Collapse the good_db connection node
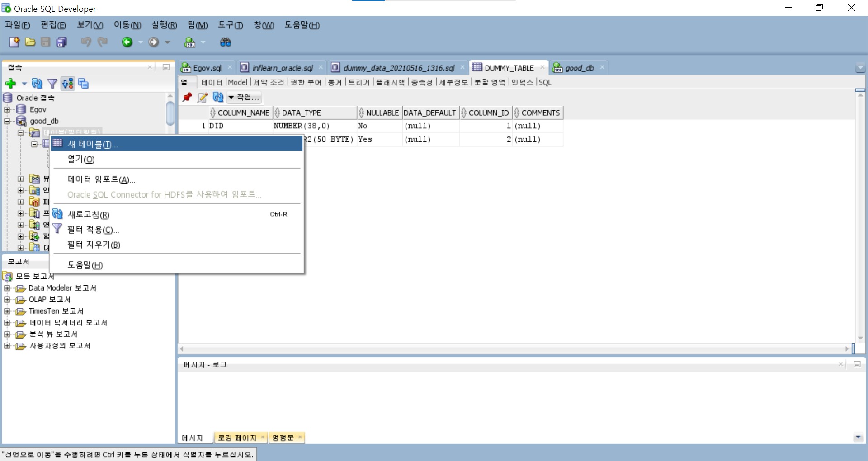868x461 pixels. click(7, 121)
